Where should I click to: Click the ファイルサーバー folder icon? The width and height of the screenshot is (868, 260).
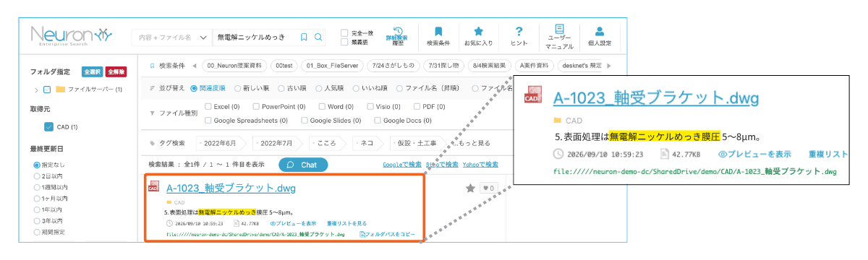coord(61,90)
